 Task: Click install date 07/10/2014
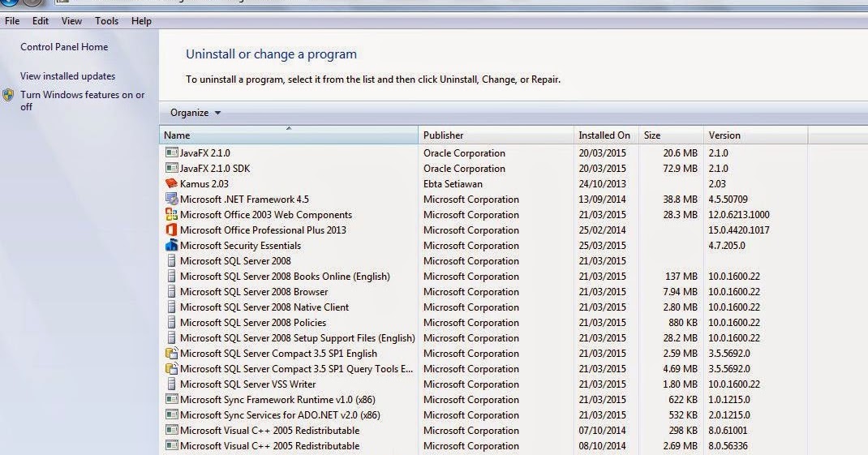(602, 430)
